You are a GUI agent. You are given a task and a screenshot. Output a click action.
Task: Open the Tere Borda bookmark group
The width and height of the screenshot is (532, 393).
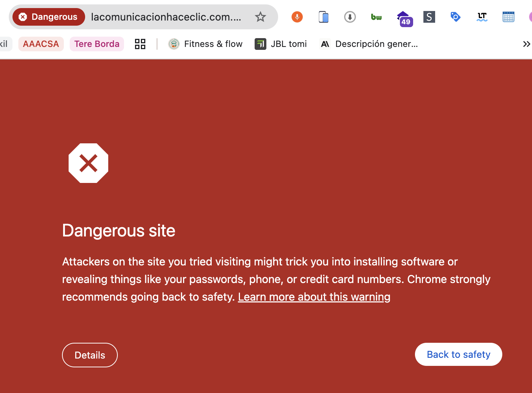coord(97,44)
